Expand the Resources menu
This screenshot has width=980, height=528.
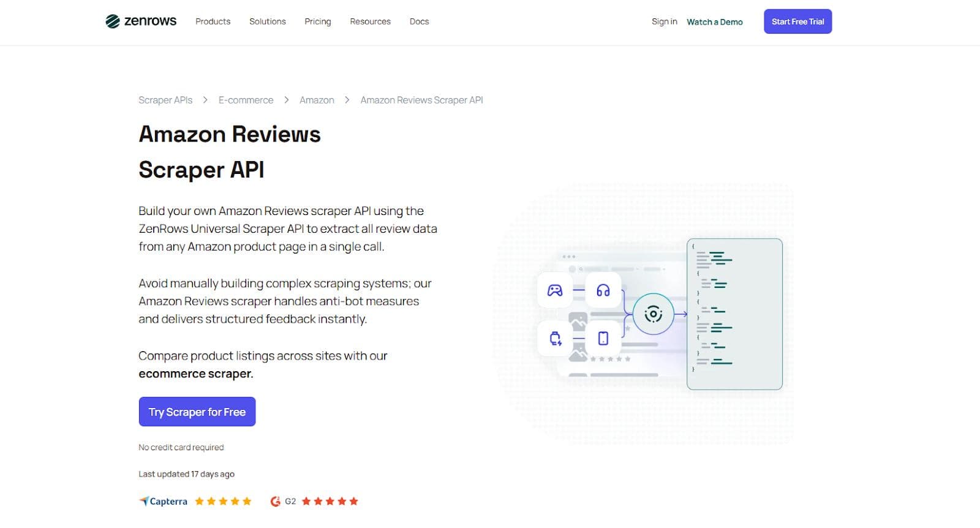(x=370, y=21)
